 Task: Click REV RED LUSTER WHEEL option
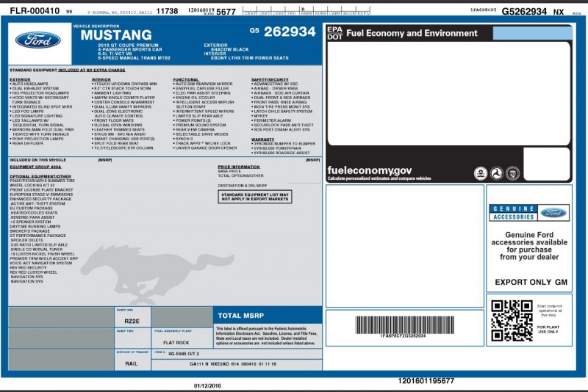click(33, 272)
